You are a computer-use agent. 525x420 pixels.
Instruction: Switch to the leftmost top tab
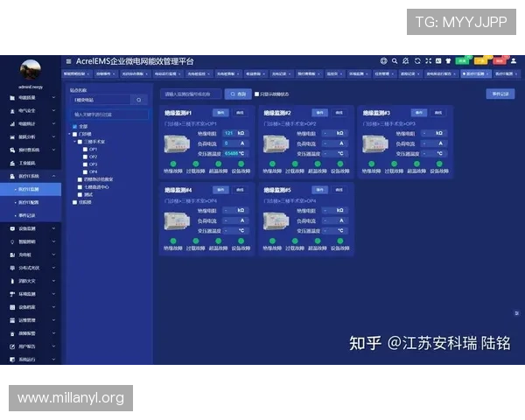[x=77, y=73]
